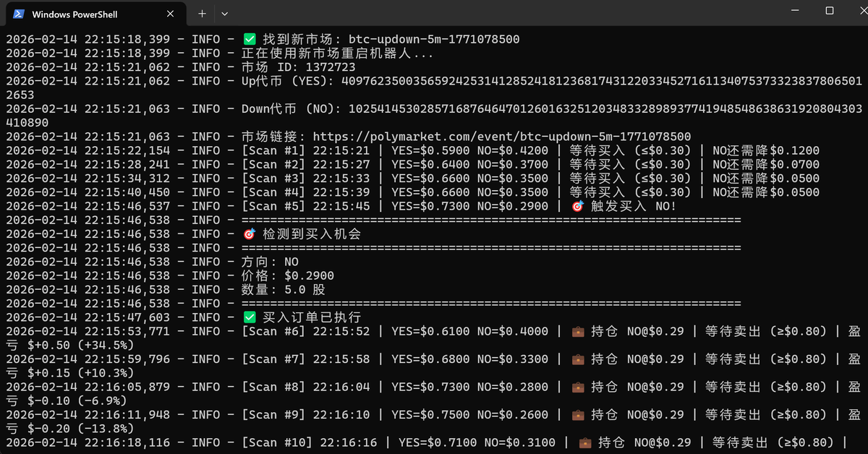Click profit text $+0.15 (+10.3%)
Viewport: 868px width, 454px height.
(x=80, y=373)
